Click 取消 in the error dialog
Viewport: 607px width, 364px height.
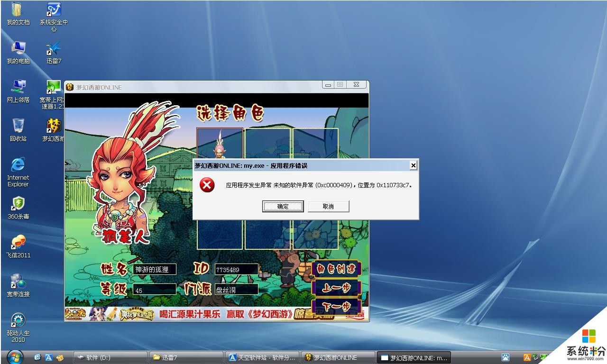328,206
